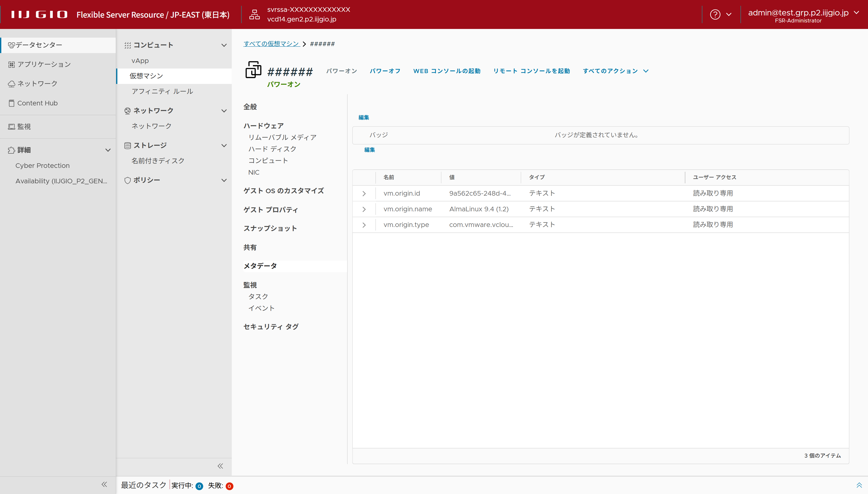868x494 pixels.
Task: Expand the vm.origin.id metadata row
Action: tap(364, 193)
